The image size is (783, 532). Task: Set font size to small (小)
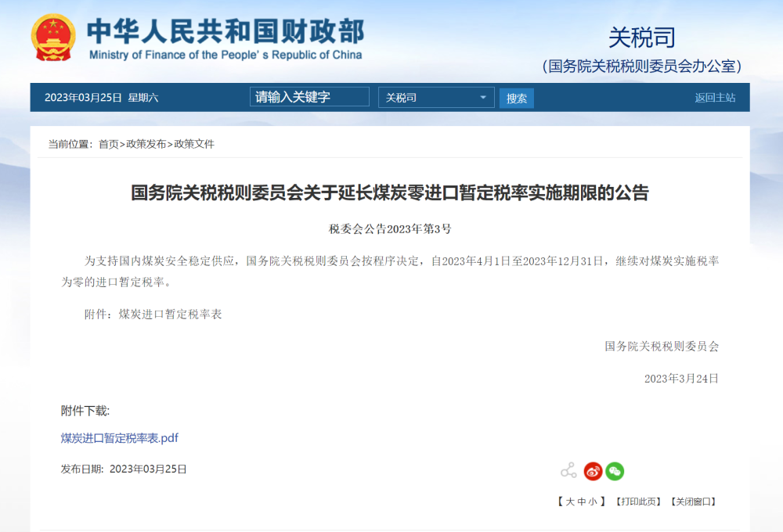591,501
